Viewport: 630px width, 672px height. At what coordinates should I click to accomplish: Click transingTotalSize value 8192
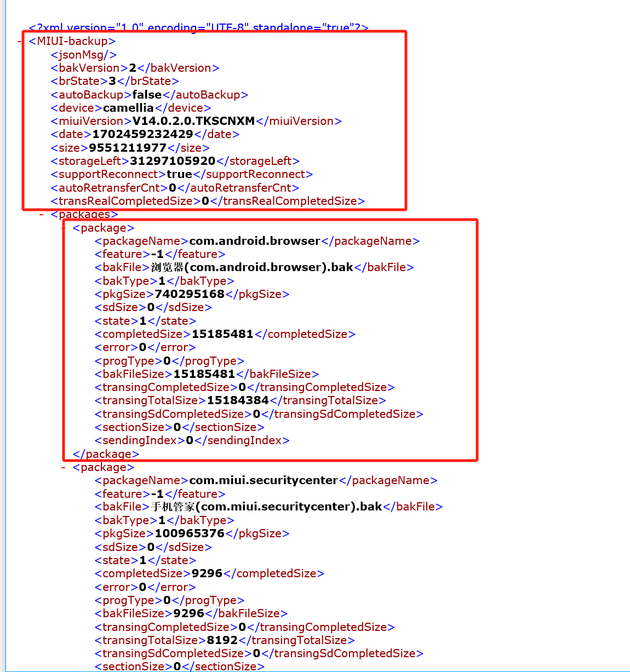tap(222, 640)
